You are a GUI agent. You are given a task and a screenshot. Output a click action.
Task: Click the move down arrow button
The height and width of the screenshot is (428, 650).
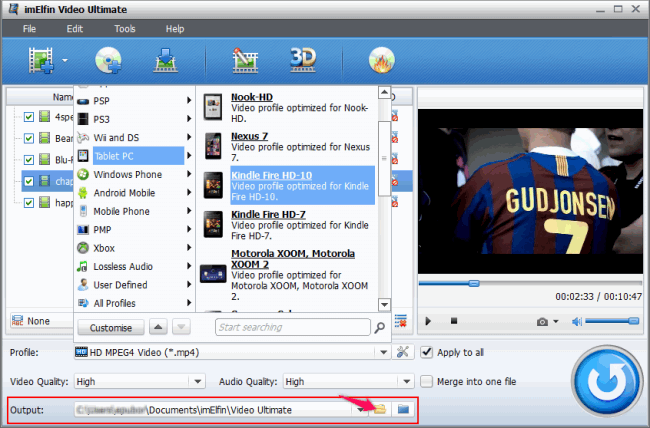pos(181,327)
